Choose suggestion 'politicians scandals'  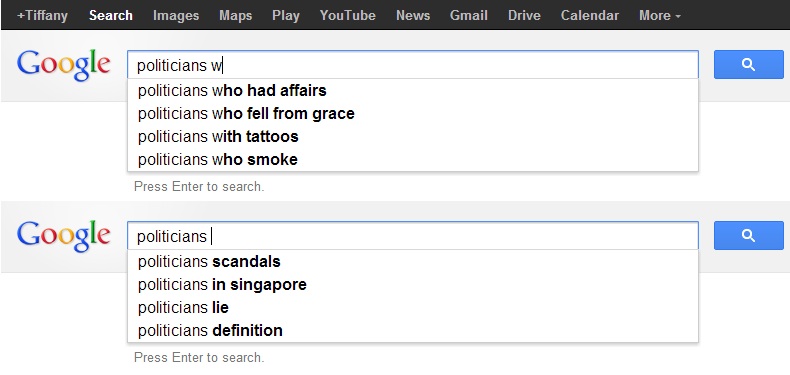[413, 262]
